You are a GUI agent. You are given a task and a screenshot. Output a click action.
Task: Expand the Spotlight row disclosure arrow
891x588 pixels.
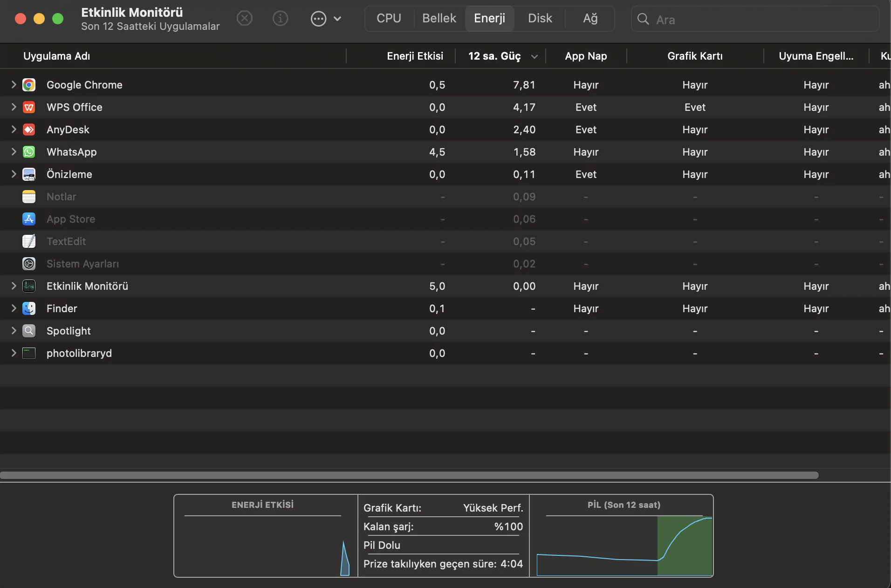[x=14, y=331]
